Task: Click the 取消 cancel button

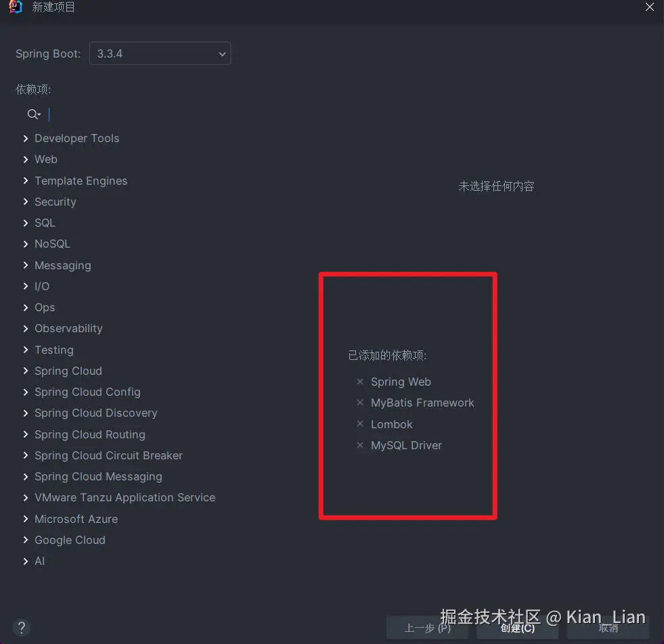Action: click(x=608, y=628)
